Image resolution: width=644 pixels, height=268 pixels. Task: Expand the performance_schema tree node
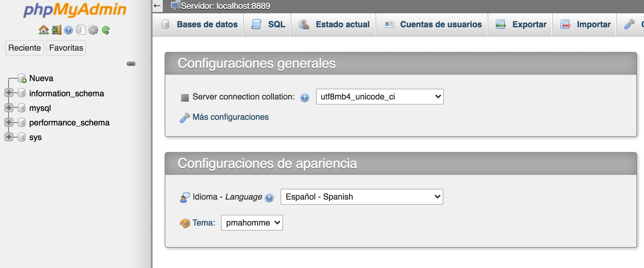coord(9,122)
